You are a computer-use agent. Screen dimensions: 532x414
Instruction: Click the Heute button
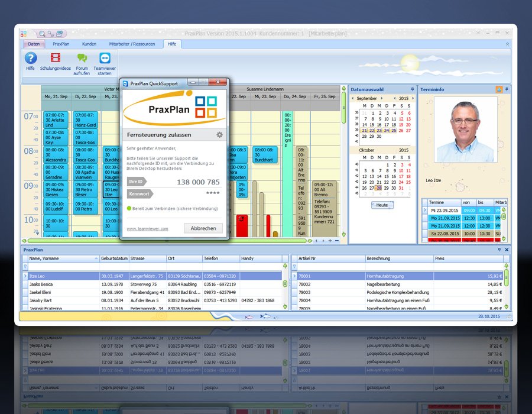(382, 205)
